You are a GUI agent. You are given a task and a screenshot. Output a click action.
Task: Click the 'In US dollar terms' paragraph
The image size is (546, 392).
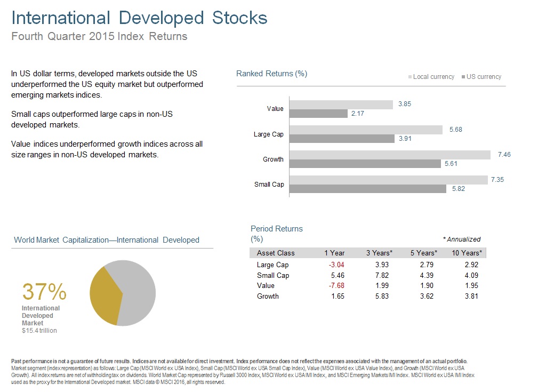pos(107,84)
